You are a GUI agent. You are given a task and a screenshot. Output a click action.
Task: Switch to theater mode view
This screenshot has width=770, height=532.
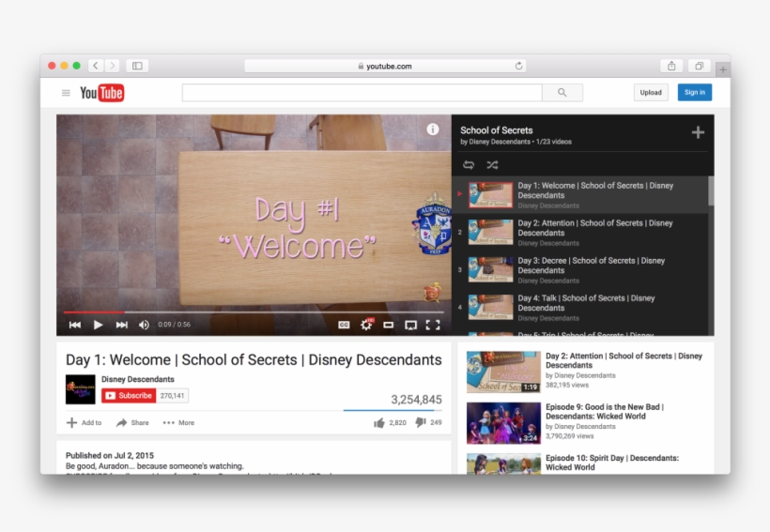tap(388, 325)
